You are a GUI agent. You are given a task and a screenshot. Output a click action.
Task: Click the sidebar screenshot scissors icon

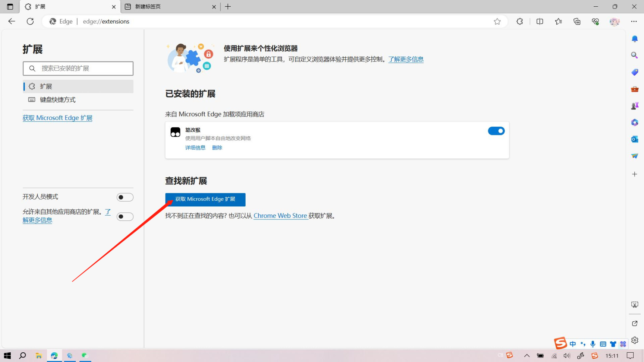point(635,305)
